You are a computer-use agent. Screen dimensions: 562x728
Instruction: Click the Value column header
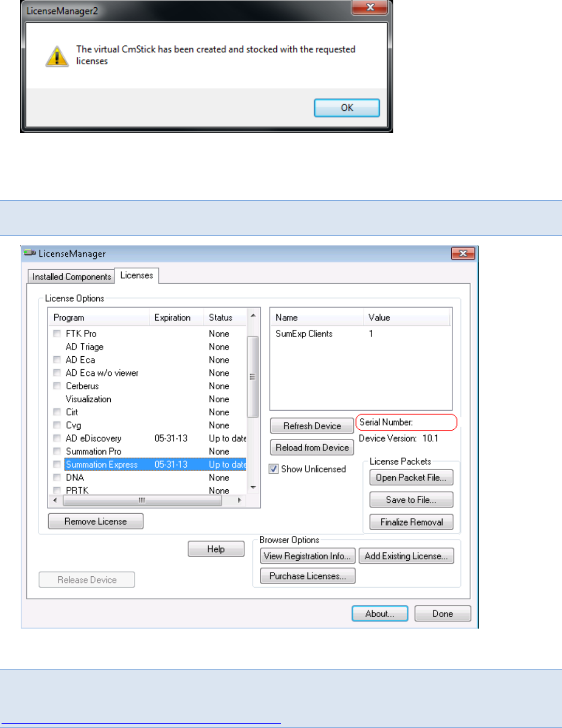coord(407,317)
